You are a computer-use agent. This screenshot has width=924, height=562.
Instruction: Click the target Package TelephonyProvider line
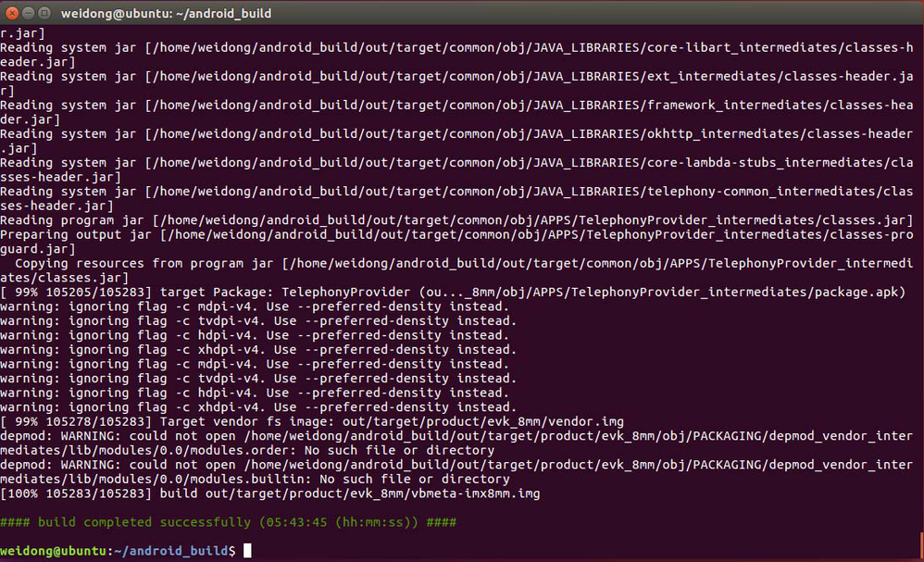point(453,293)
